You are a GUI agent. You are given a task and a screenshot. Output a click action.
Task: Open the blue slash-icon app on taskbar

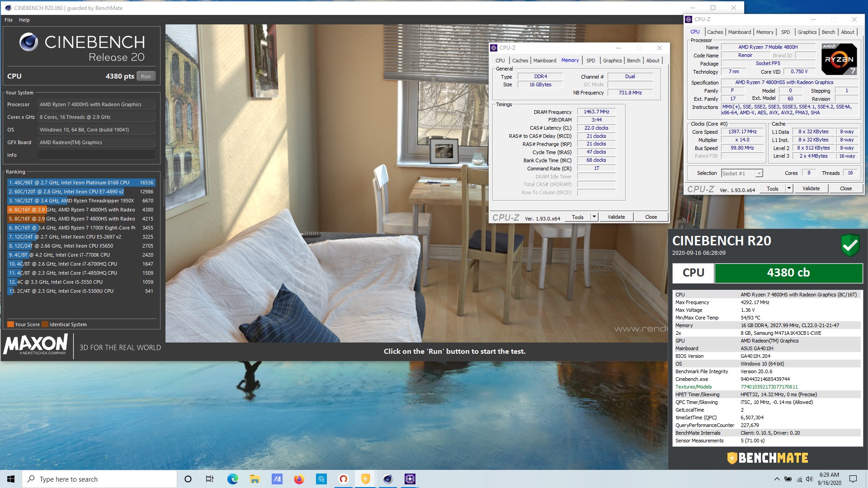[x=277, y=479]
